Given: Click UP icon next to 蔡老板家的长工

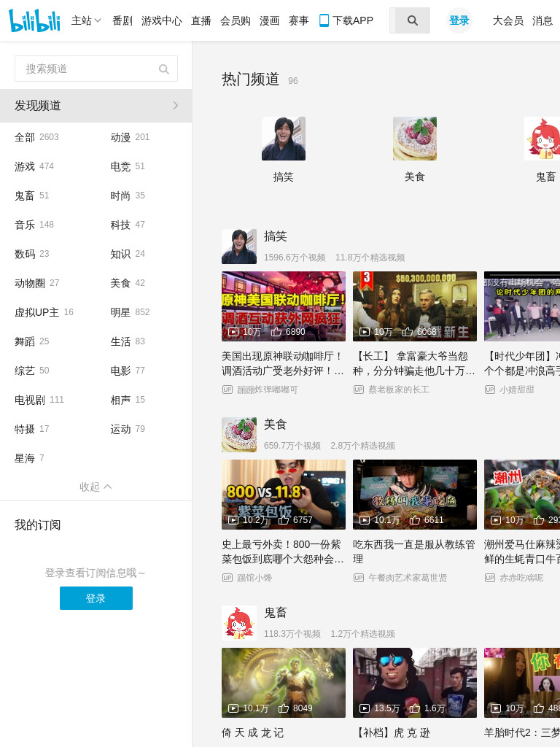Looking at the screenshot, I should point(359,390).
